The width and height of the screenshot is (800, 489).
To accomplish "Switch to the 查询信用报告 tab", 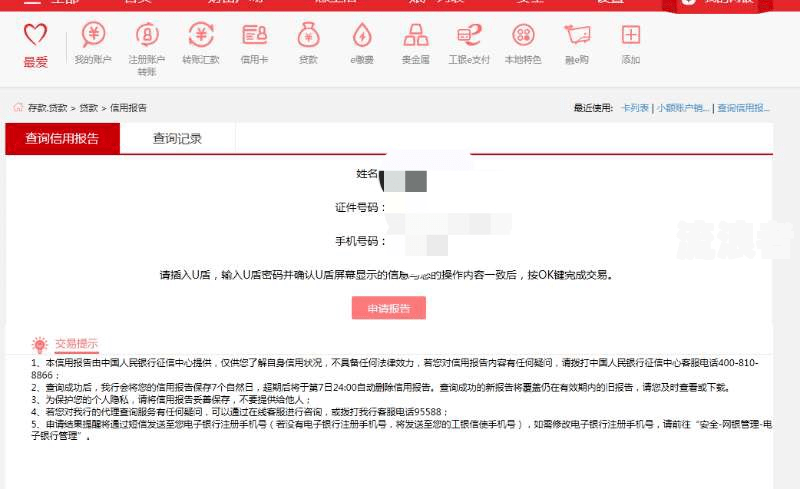I will 62,138.
